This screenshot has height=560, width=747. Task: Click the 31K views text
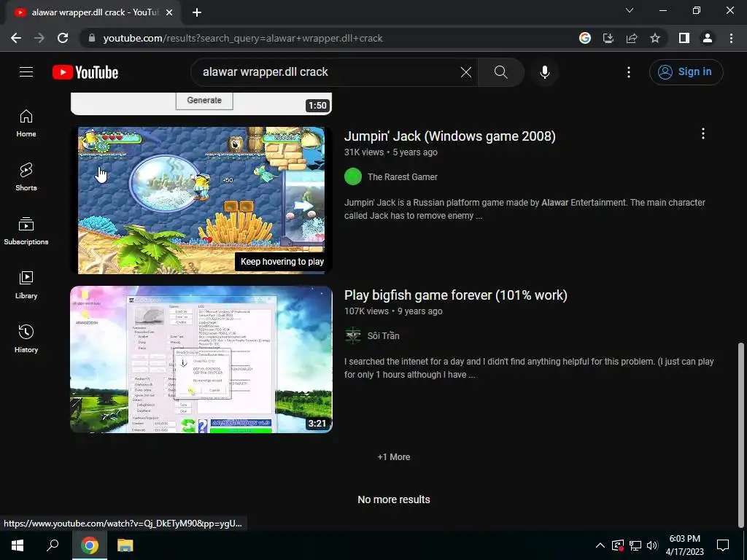(364, 152)
